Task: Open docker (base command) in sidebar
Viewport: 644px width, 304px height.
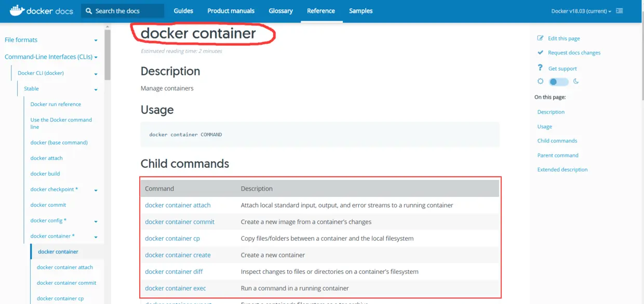Action: pos(59,142)
